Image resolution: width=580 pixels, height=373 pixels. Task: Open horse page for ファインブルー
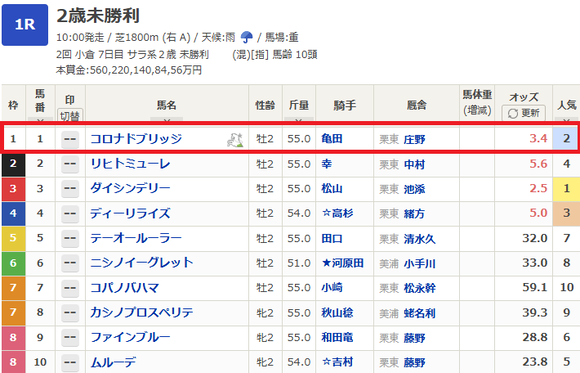pos(130,337)
